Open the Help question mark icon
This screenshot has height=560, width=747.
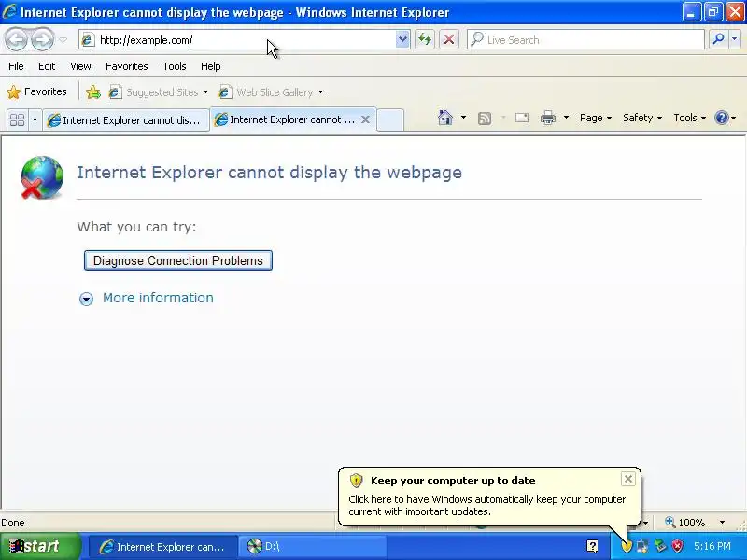tap(722, 118)
